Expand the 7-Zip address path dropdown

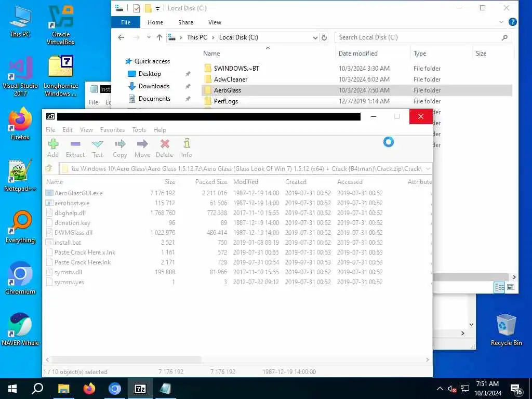point(428,169)
